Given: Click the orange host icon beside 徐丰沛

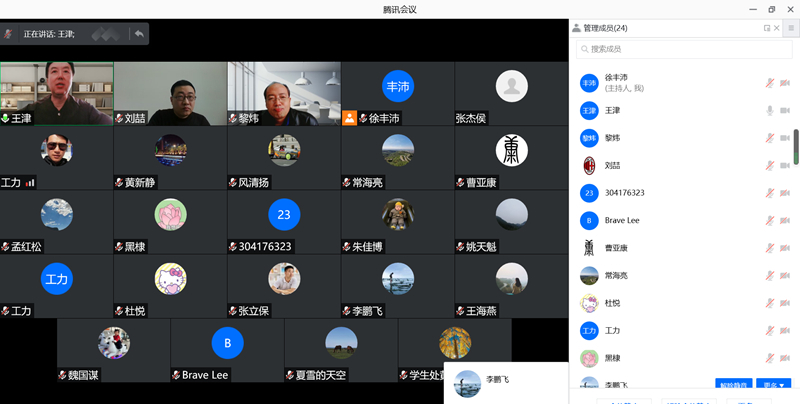Looking at the screenshot, I should 349,117.
